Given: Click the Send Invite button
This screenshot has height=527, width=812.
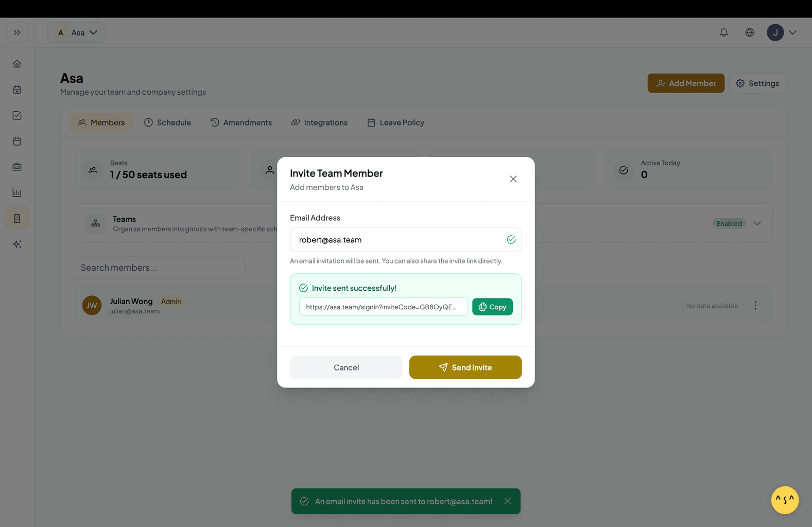Looking at the screenshot, I should [465, 367].
